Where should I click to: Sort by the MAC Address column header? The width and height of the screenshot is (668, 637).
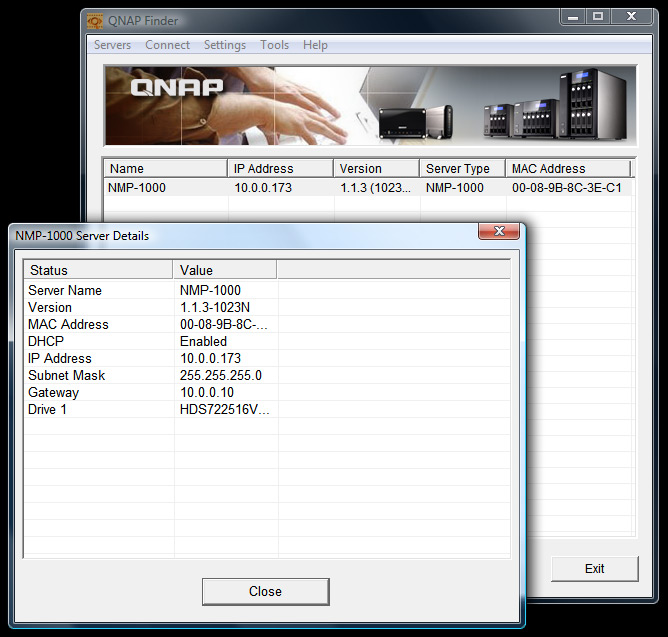[568, 168]
